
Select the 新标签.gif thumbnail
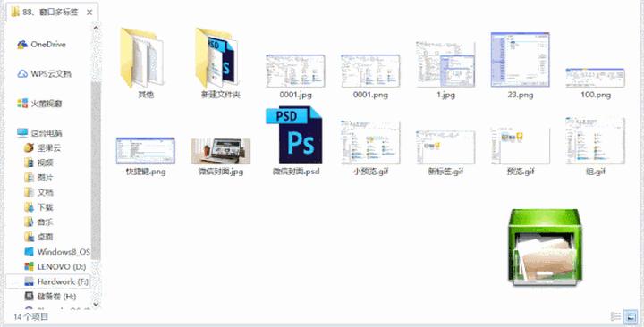click(445, 147)
